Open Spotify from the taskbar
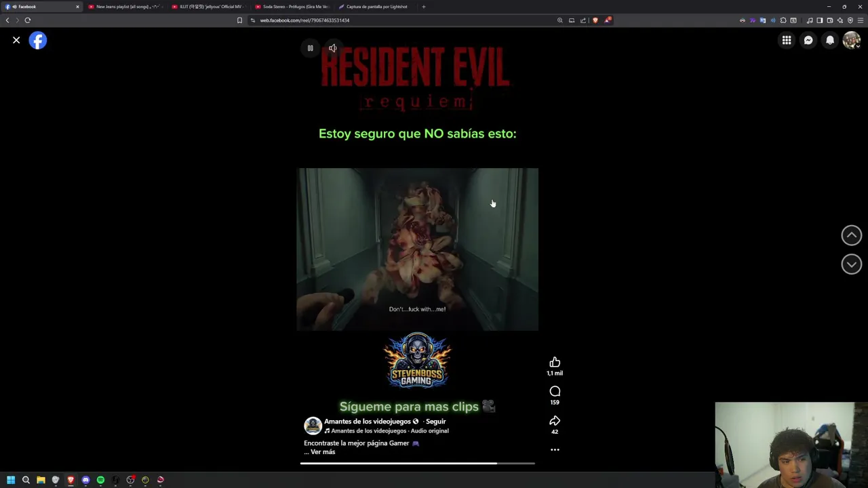This screenshot has width=868, height=488. click(100, 480)
